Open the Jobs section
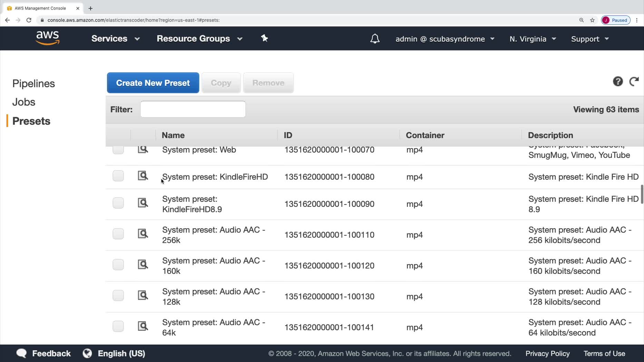 24,102
